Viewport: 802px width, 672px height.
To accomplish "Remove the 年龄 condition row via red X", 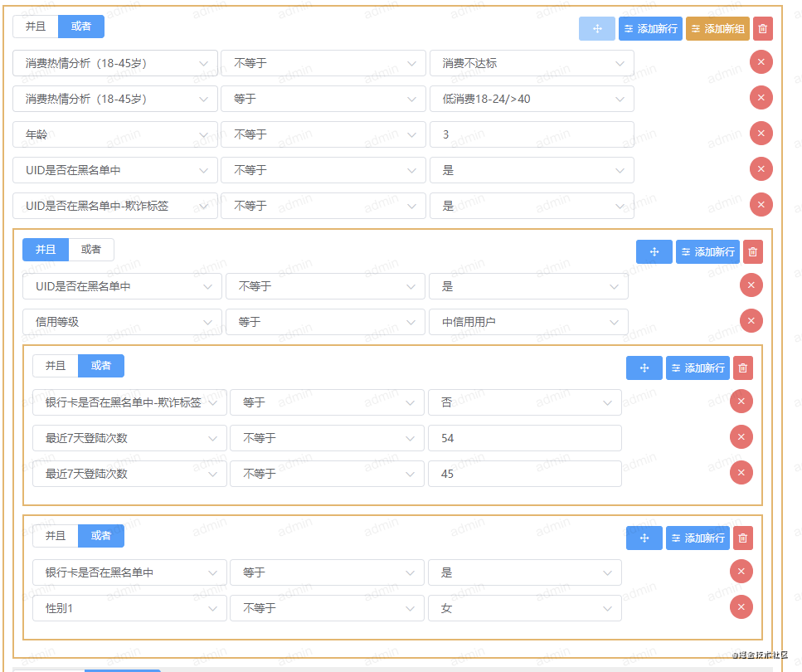I will click(x=761, y=133).
